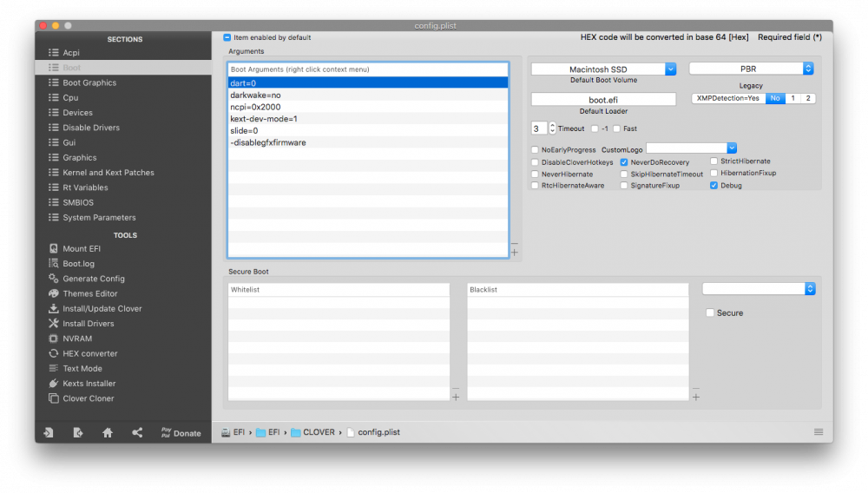Add a Whitelist entry with plus
Screen dimensions: 868x493
pos(456,397)
